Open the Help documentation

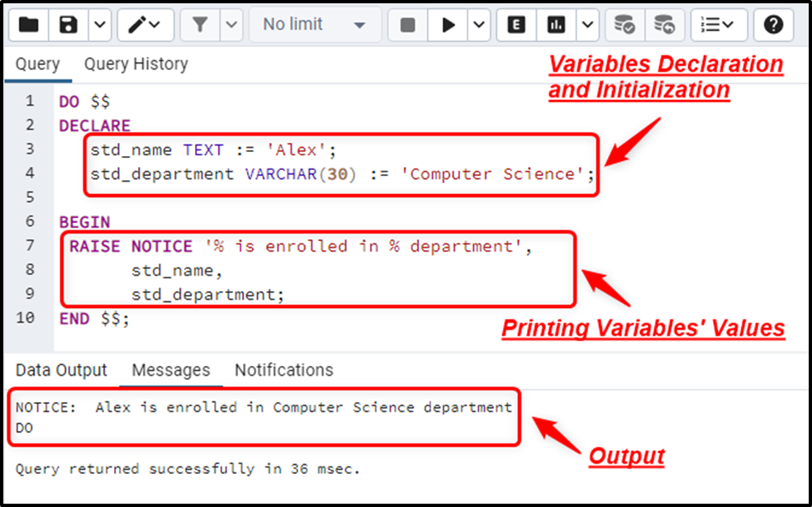point(773,25)
